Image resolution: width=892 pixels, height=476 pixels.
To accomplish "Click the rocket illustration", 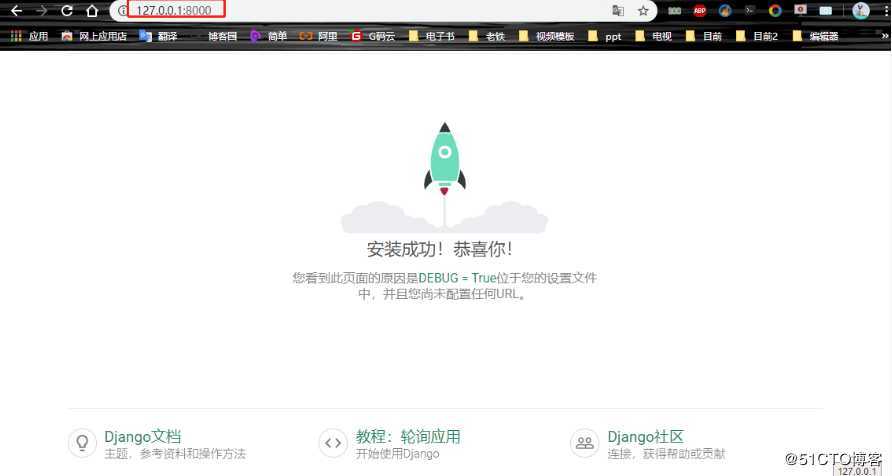I will 444,177.
